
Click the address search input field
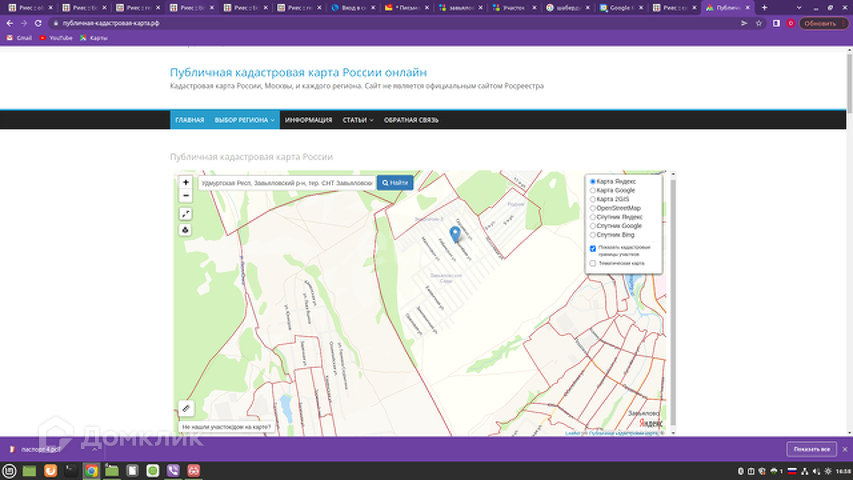coord(285,183)
